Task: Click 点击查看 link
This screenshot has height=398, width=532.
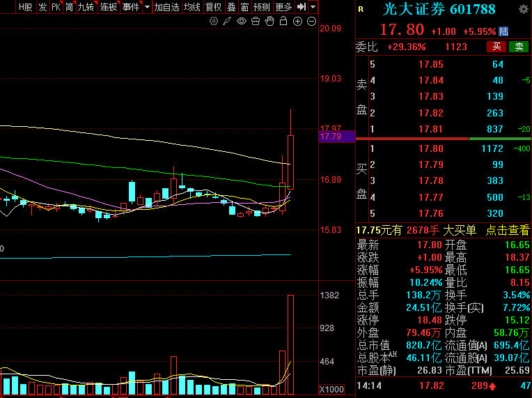Action: point(507,230)
